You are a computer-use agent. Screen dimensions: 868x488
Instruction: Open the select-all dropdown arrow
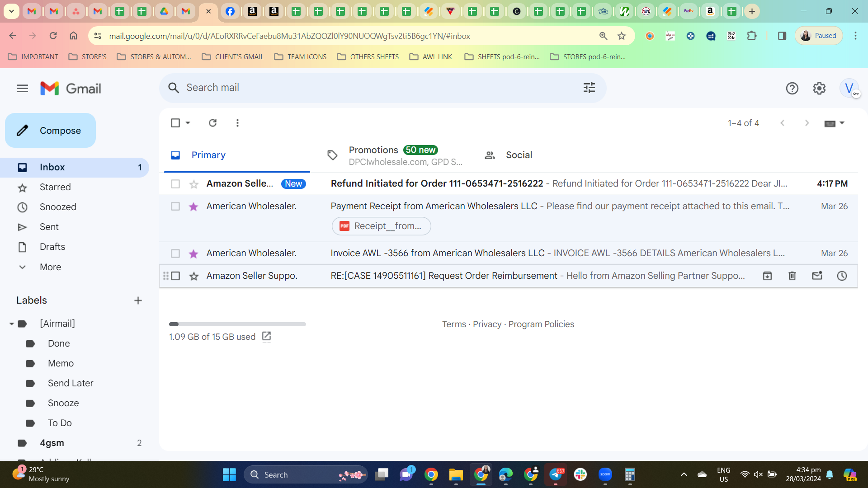188,123
